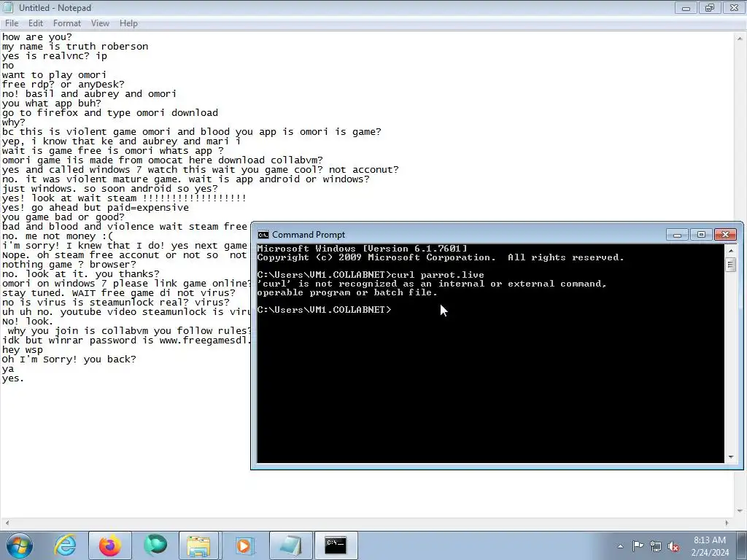
Task: Click the Command Prompt scrollbar thumb
Action: (x=731, y=264)
